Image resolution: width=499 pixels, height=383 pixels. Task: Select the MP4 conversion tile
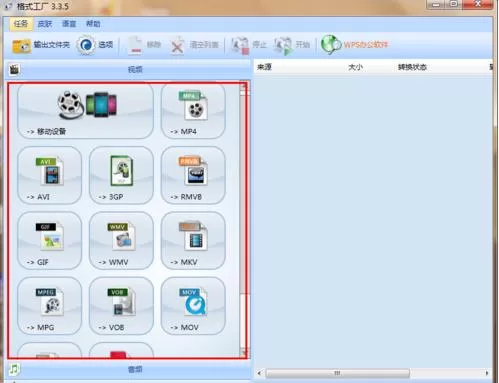coord(193,111)
